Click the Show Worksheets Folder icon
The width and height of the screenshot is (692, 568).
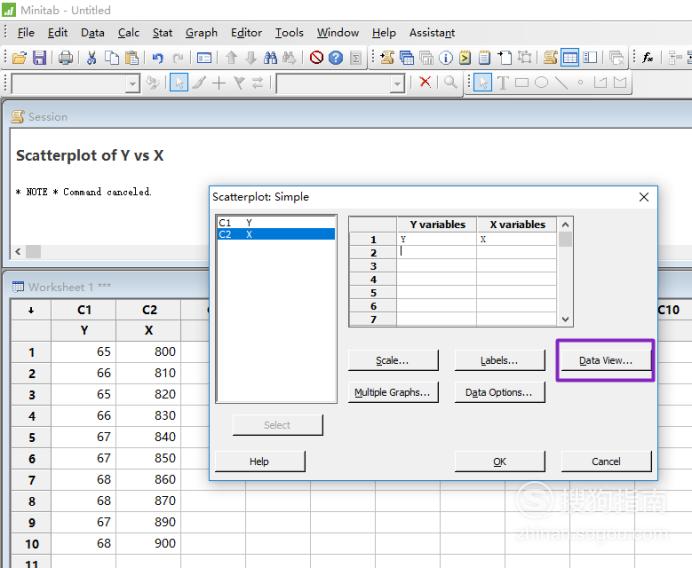(406, 58)
